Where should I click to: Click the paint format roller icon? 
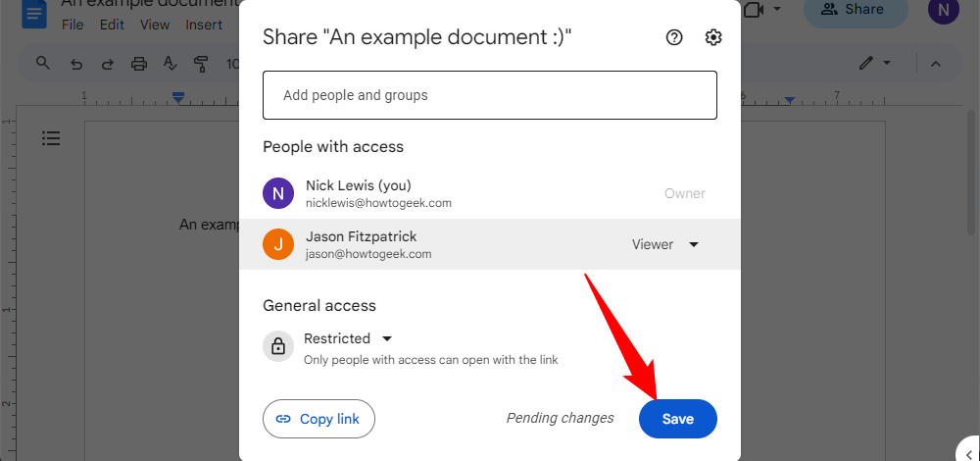[201, 63]
